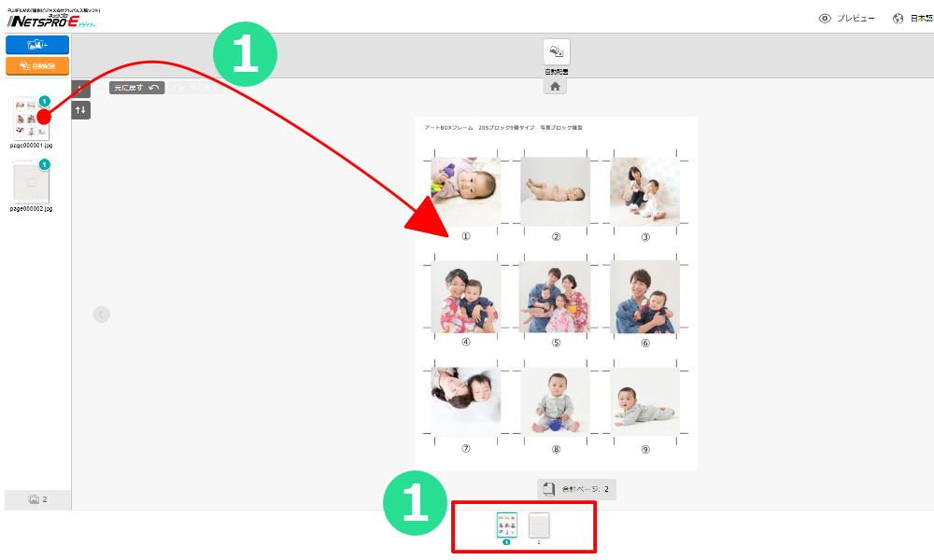Click the undo (元に戻す) button
Image resolution: width=934 pixels, height=560 pixels.
click(x=137, y=88)
